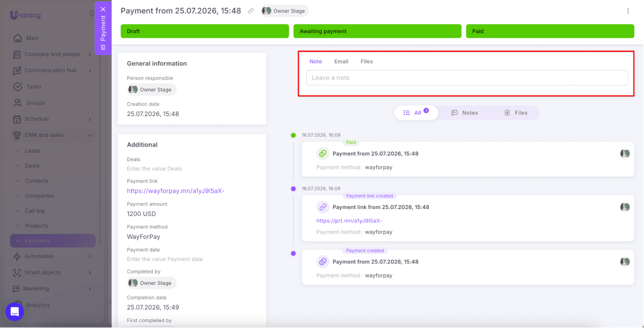Click avatar on Payment created card
The width and height of the screenshot is (644, 328).
pyautogui.click(x=625, y=262)
